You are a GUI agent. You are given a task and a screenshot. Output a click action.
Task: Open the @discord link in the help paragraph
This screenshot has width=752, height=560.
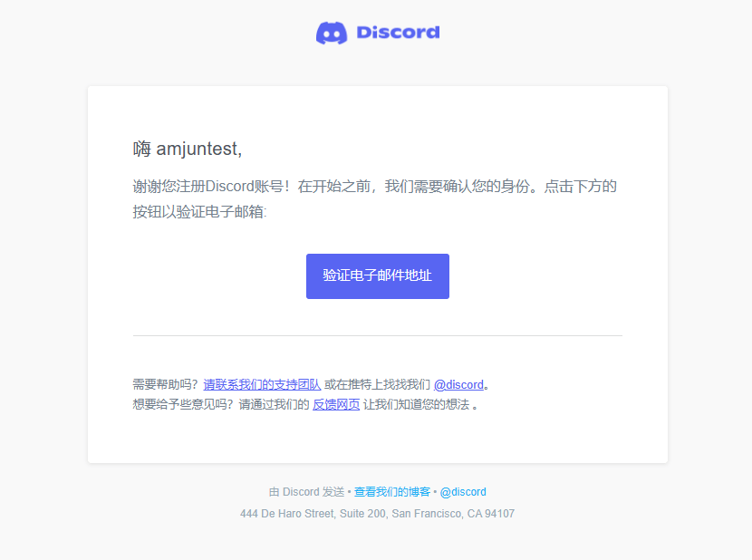point(458,384)
